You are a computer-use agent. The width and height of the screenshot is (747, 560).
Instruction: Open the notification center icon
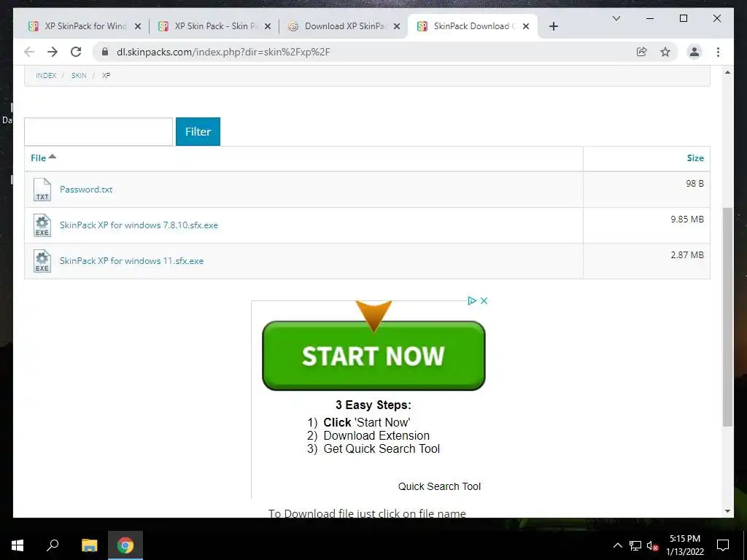(x=723, y=545)
